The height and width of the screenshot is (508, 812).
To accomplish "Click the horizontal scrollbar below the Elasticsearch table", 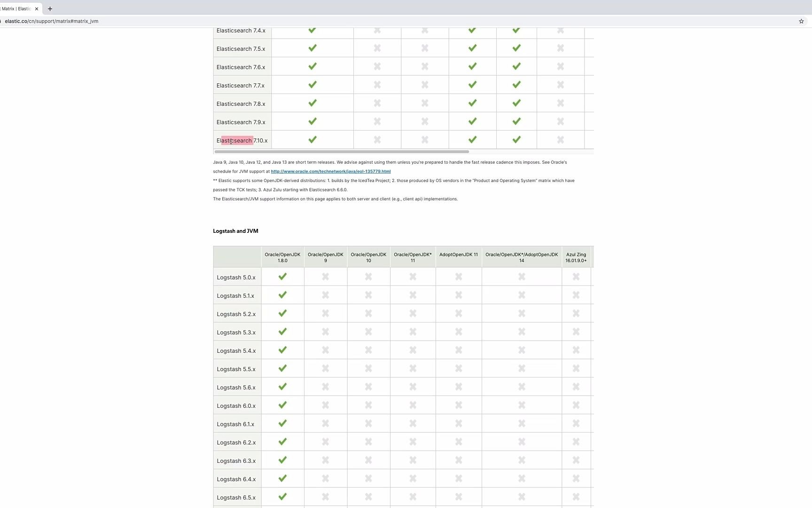I will pos(341,151).
